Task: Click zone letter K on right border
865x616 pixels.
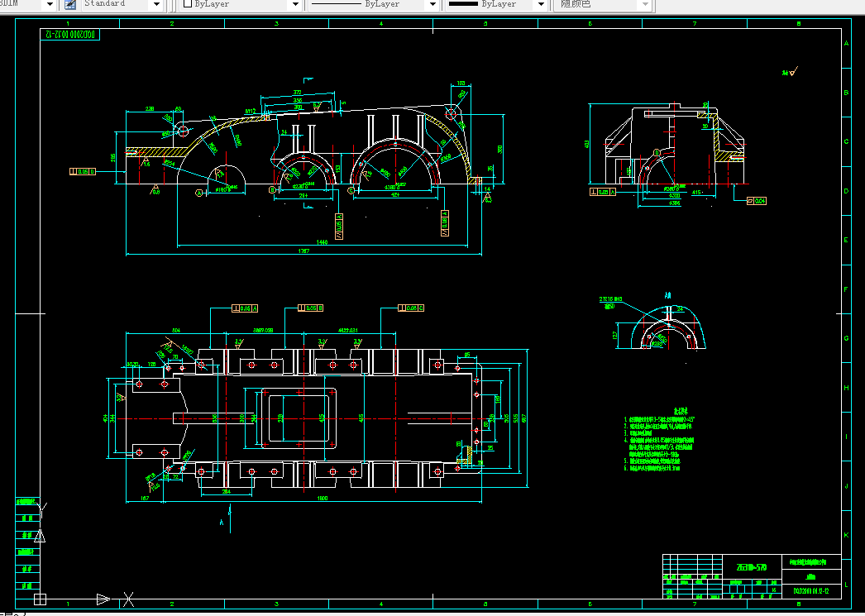Action: 846,536
